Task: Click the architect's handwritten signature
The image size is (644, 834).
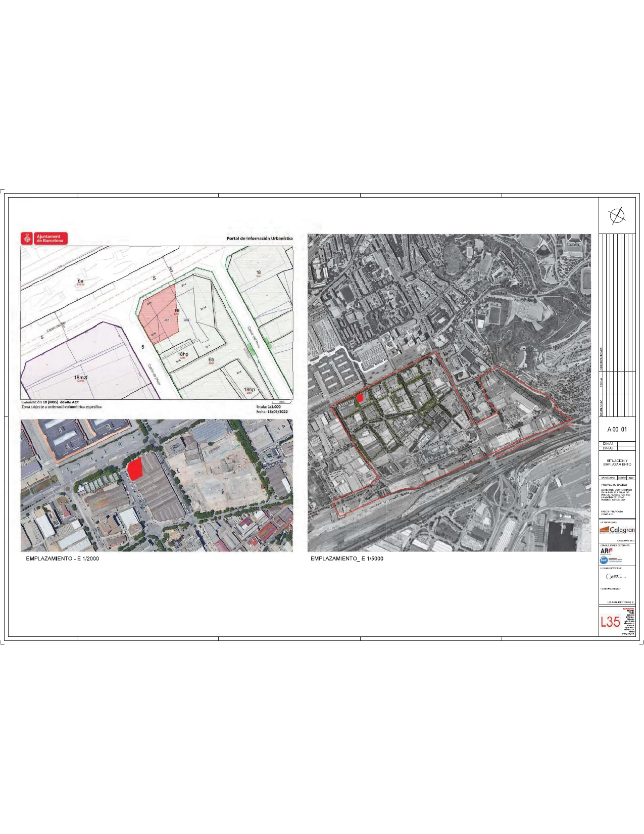Action: click(616, 576)
